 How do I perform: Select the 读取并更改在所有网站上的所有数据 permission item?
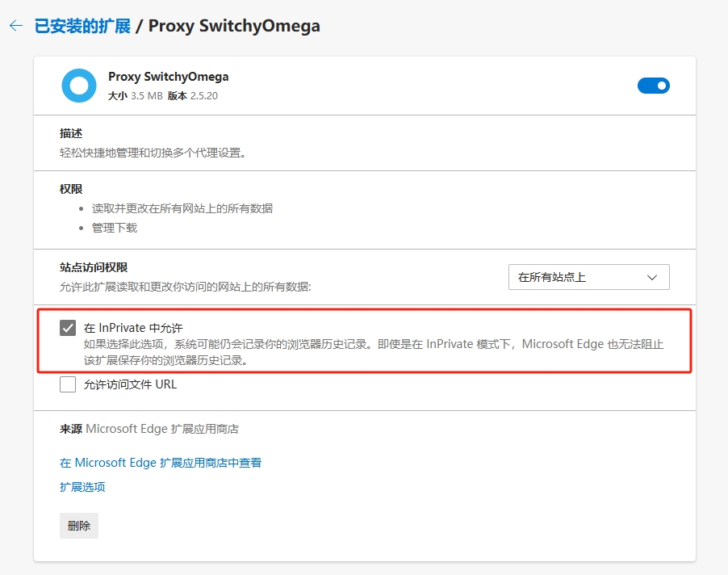tap(182, 208)
